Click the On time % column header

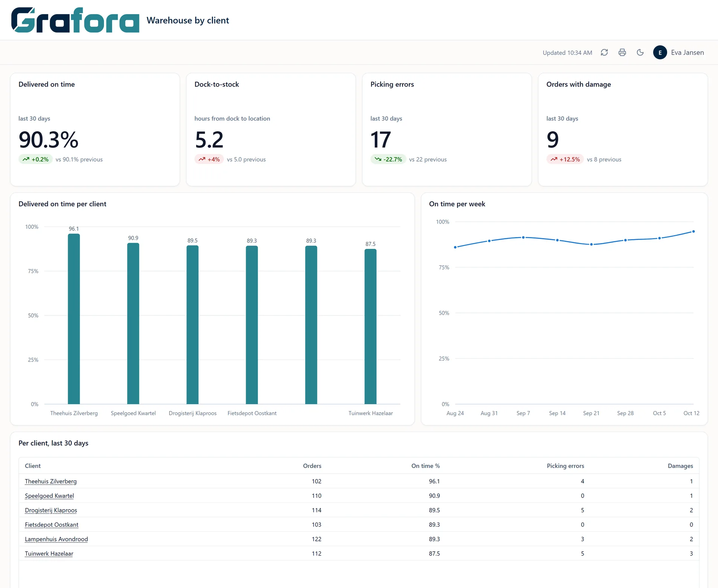[426, 466]
